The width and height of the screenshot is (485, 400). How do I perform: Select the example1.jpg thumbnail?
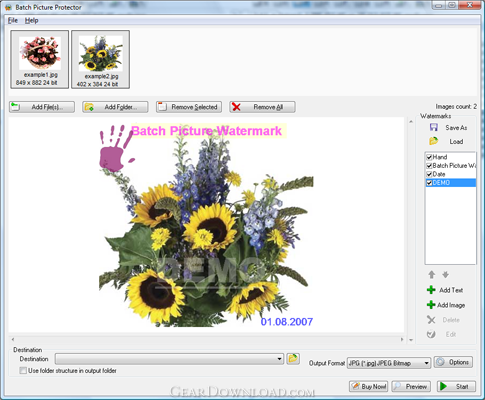coord(40,59)
